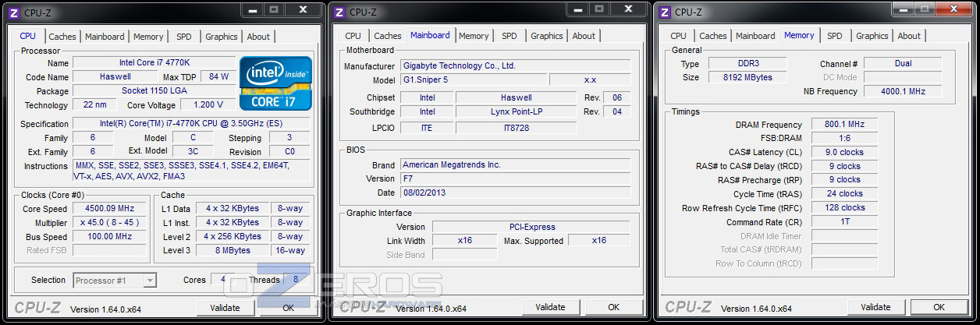The height and width of the screenshot is (325, 980).
Task: Click the memory Size value 8192 MBytes
Action: pyautogui.click(x=748, y=78)
